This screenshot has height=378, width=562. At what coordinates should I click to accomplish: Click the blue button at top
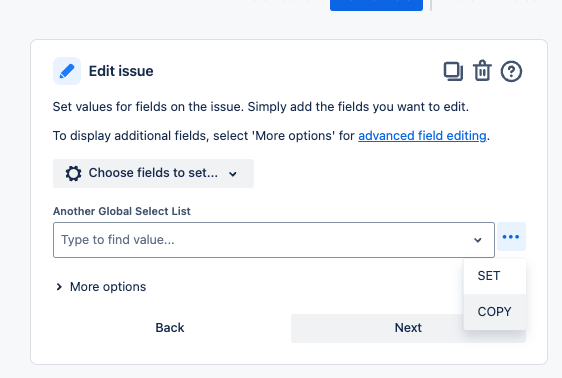pos(376,5)
